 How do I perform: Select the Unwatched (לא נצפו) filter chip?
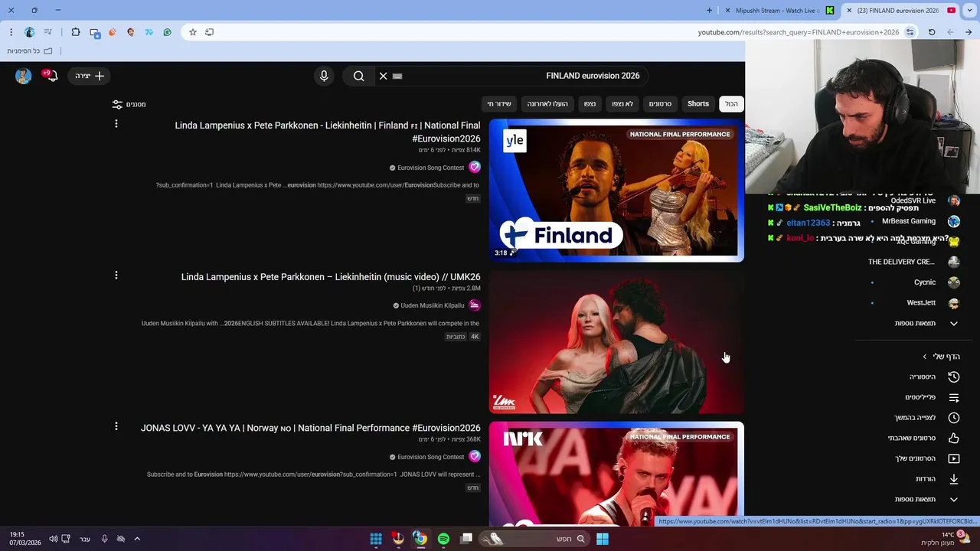coord(622,104)
